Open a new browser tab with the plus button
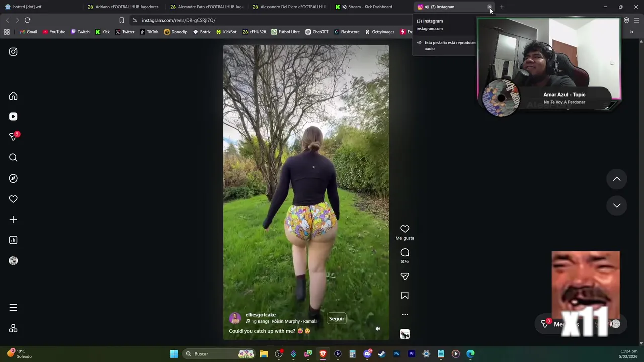644x362 pixels. click(502, 7)
